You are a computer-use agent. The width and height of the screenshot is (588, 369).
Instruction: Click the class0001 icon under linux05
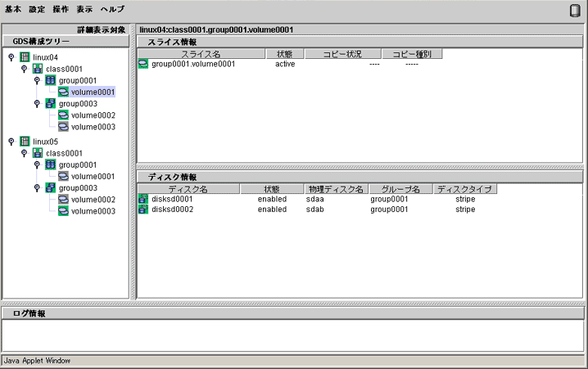point(38,153)
